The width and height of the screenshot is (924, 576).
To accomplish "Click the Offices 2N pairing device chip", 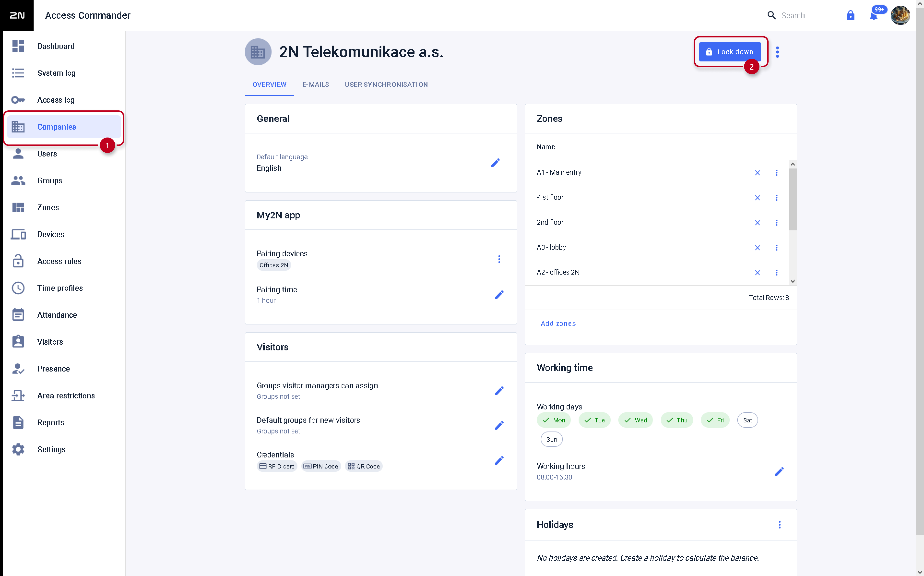I will [x=274, y=265].
